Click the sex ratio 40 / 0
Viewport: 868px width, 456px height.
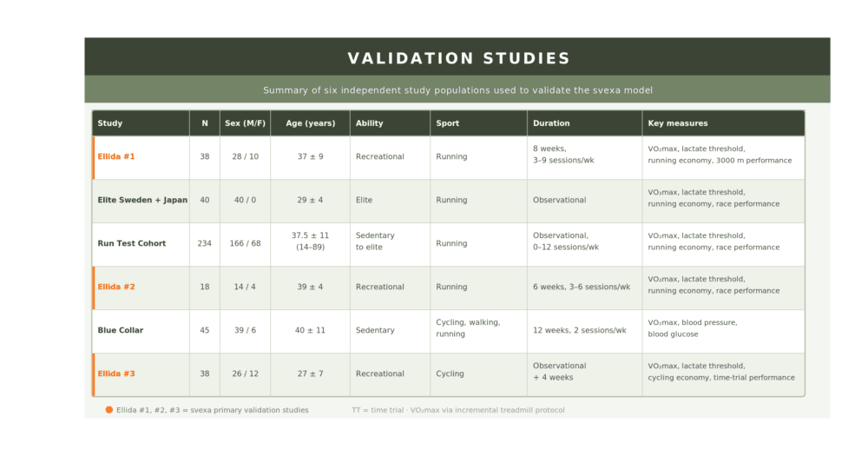coord(246,200)
